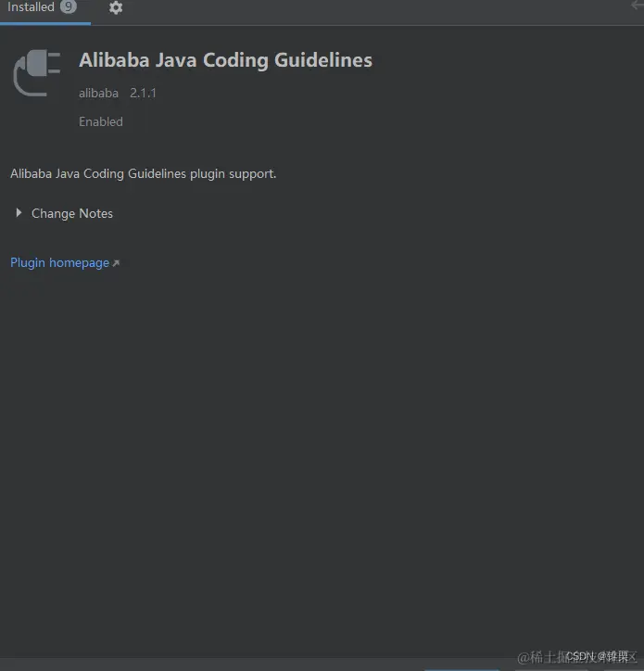Image resolution: width=644 pixels, height=671 pixels.
Task: Click the installed count badge 9
Action: (68, 6)
